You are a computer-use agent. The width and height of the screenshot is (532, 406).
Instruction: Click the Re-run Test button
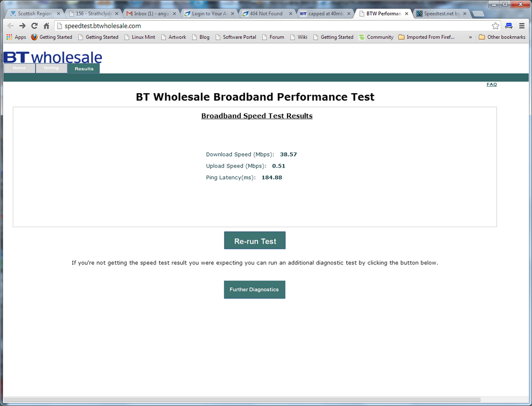[x=255, y=240]
